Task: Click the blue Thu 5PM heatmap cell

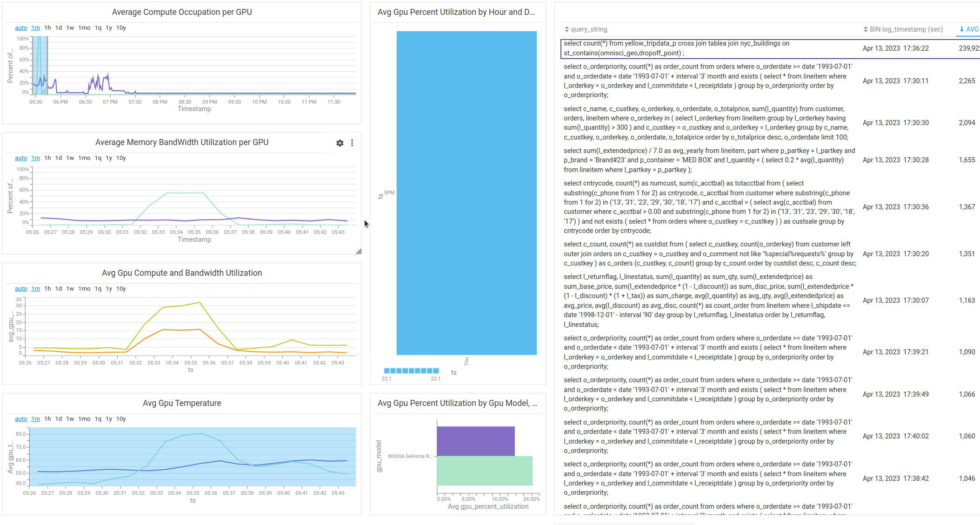Action: click(x=467, y=193)
